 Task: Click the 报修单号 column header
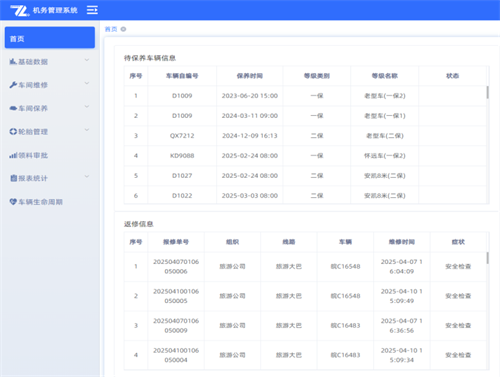click(x=176, y=242)
